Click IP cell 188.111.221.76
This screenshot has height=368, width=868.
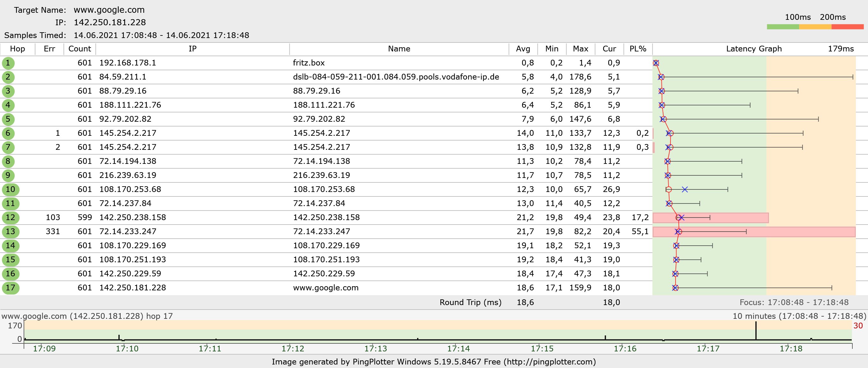coord(130,105)
